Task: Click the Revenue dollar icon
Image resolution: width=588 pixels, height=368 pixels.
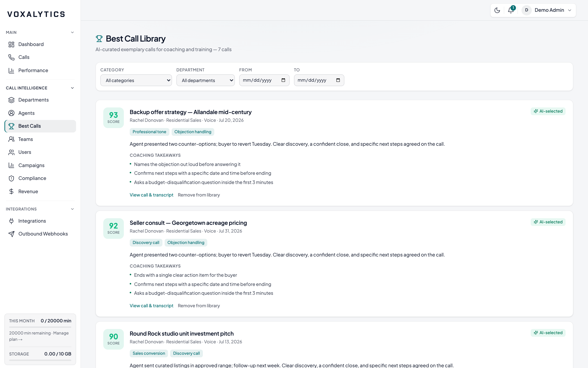Action: [11, 192]
